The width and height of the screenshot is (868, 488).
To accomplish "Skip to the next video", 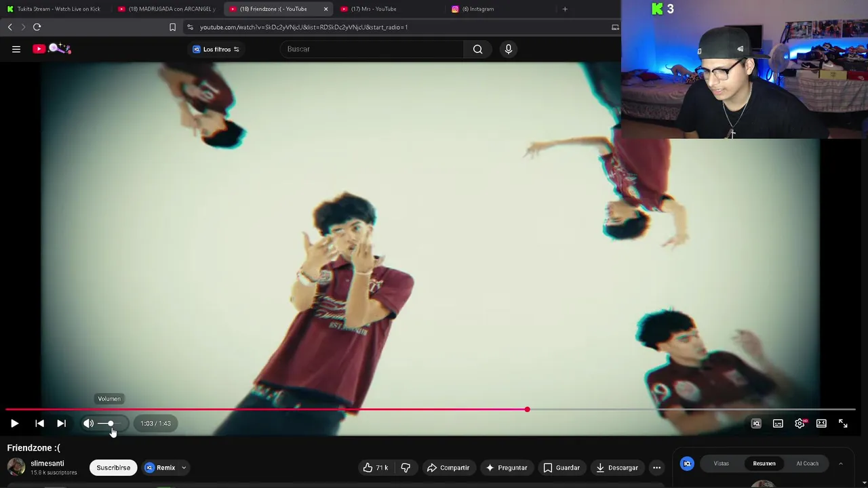I will tap(61, 424).
